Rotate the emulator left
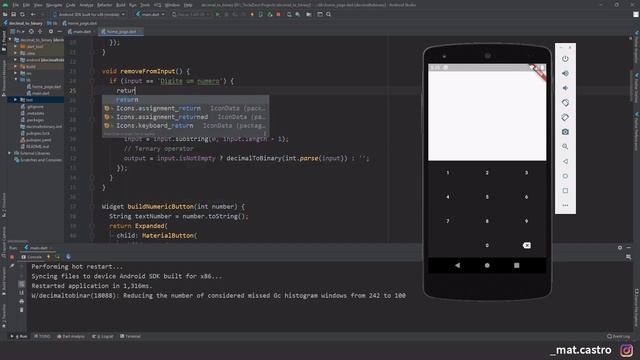 (x=565, y=103)
